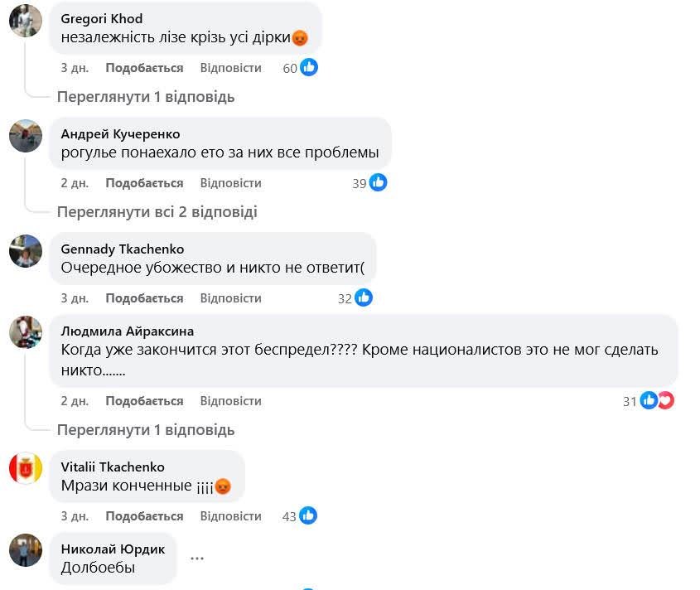Expand all 2 replies under Андрей Кучеренко's comment

click(157, 212)
